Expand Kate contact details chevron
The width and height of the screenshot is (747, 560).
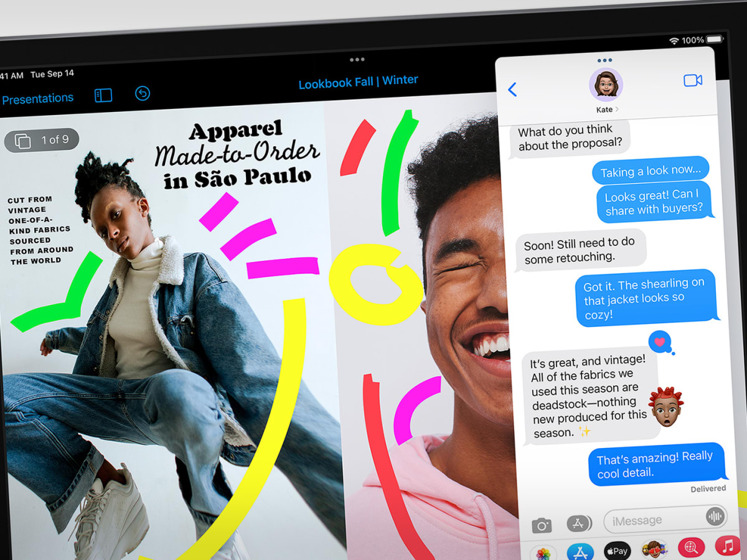[x=617, y=110]
